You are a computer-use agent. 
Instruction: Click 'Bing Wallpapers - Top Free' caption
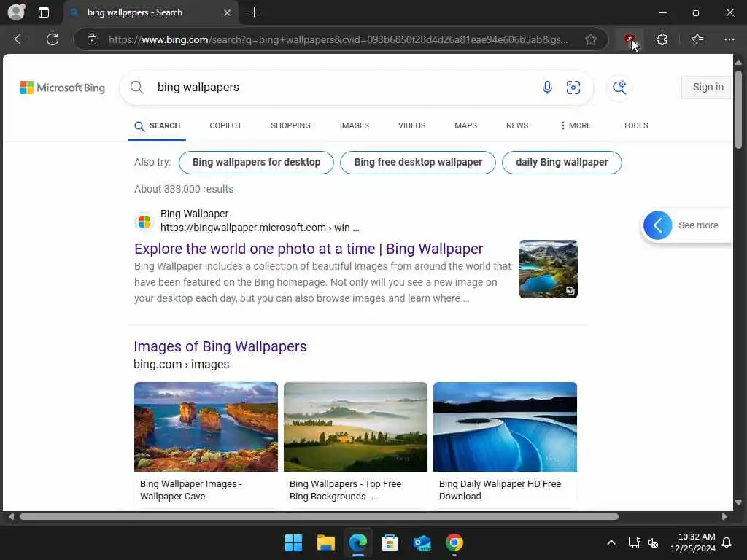345,490
